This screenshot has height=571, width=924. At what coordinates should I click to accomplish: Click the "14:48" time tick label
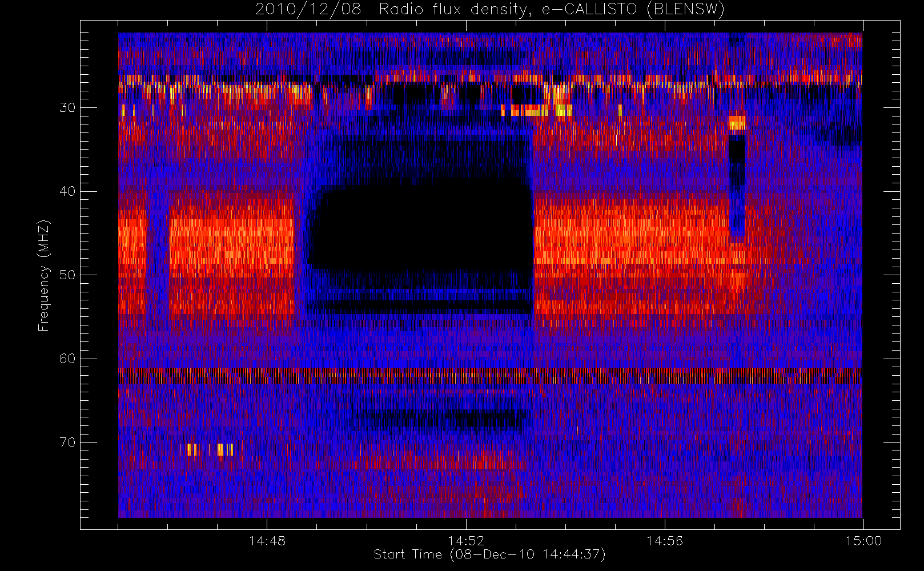coord(267,541)
